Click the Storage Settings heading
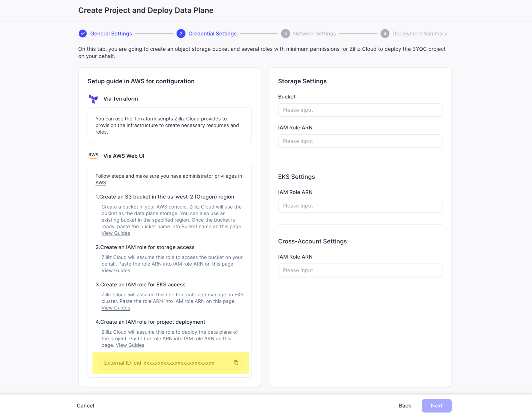Screen dimensions: 532x417 click(302, 81)
